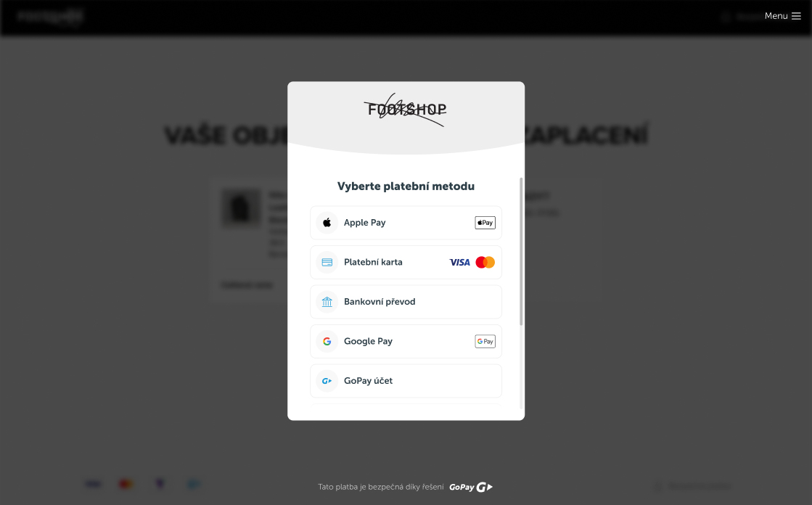This screenshot has width=812, height=505.
Task: Select Apple Pay payment method
Action: coord(406,223)
